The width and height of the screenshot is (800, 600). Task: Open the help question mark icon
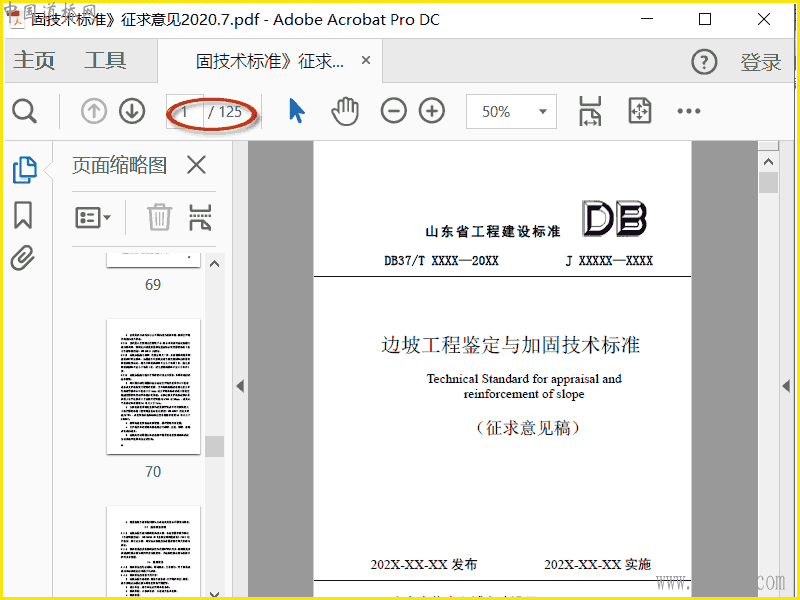(704, 62)
